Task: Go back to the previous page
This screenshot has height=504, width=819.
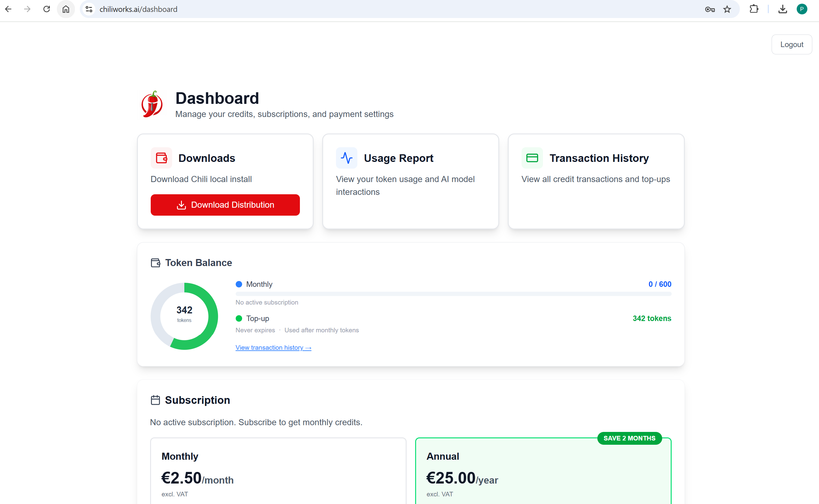Action: click(8, 9)
